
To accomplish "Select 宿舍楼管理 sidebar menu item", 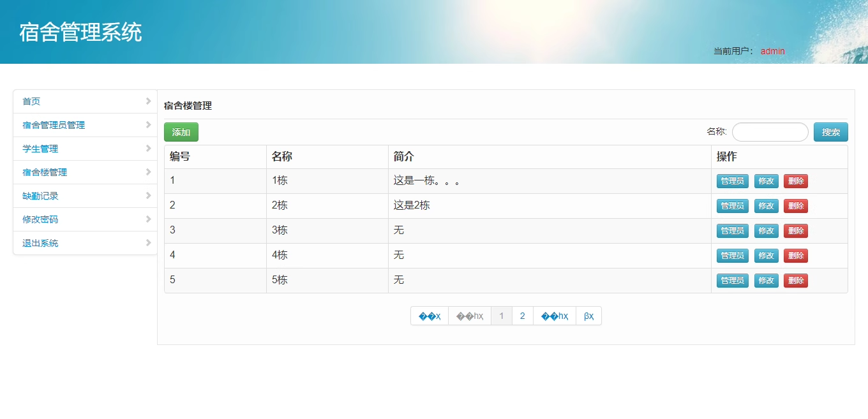I will (85, 172).
